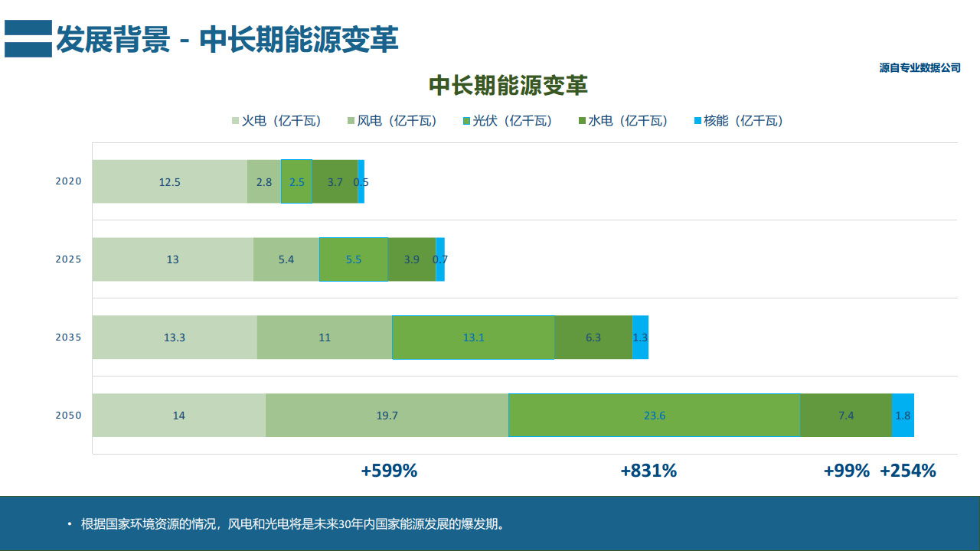Select the +599% growth label

pos(389,471)
